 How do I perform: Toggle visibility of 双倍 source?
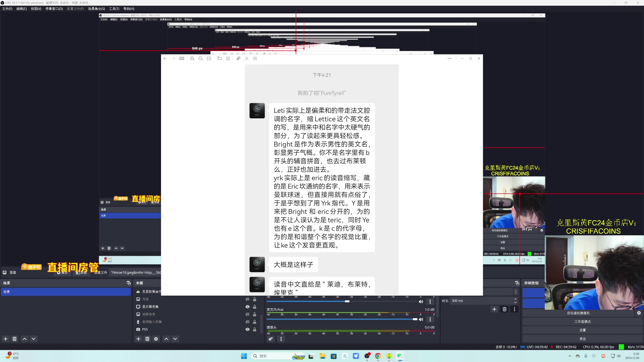[x=248, y=299]
